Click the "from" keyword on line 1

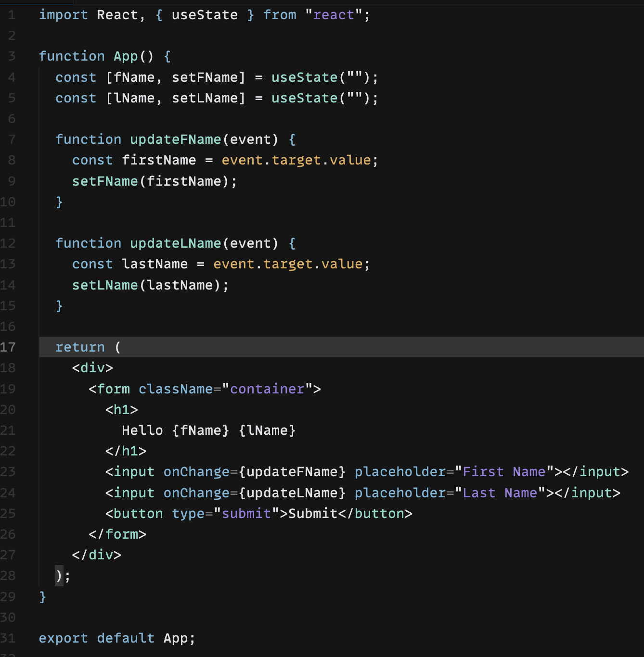tap(280, 15)
